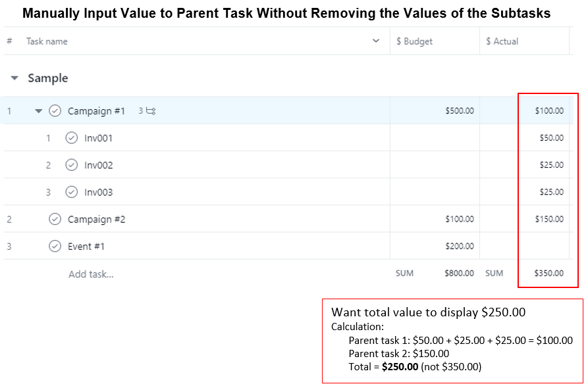
Task: Open Budget SUM $800.00 footer
Action: [x=435, y=273]
